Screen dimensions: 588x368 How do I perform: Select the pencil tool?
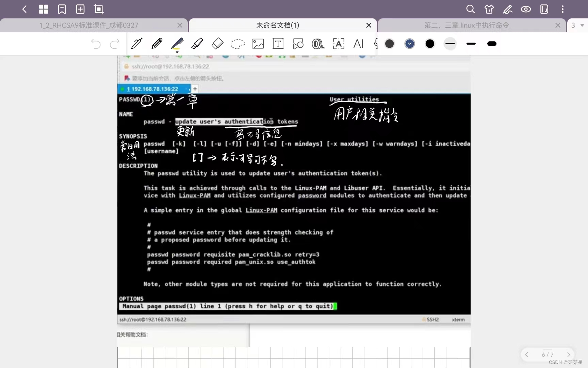(x=157, y=44)
